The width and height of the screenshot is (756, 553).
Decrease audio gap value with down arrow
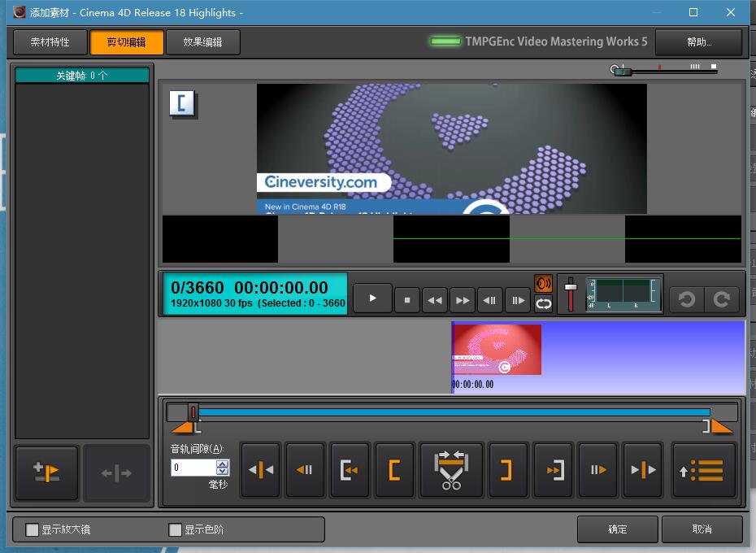pos(222,472)
